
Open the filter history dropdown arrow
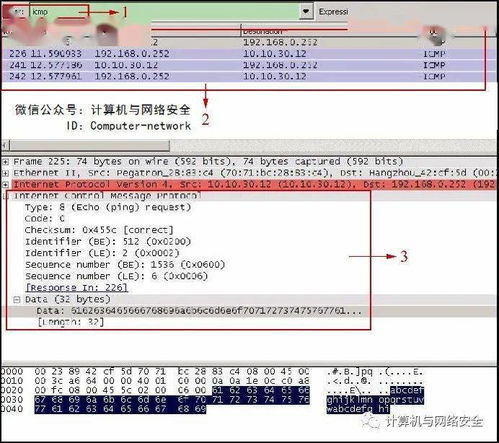pyautogui.click(x=306, y=12)
